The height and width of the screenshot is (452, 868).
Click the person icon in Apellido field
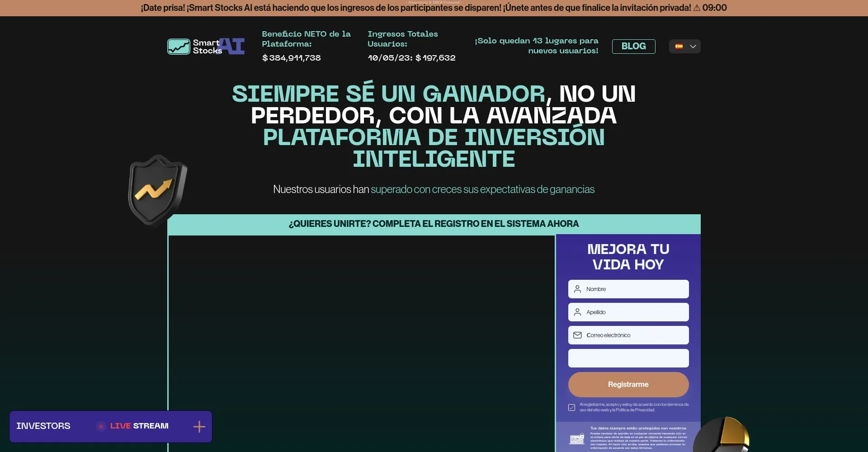tap(577, 312)
